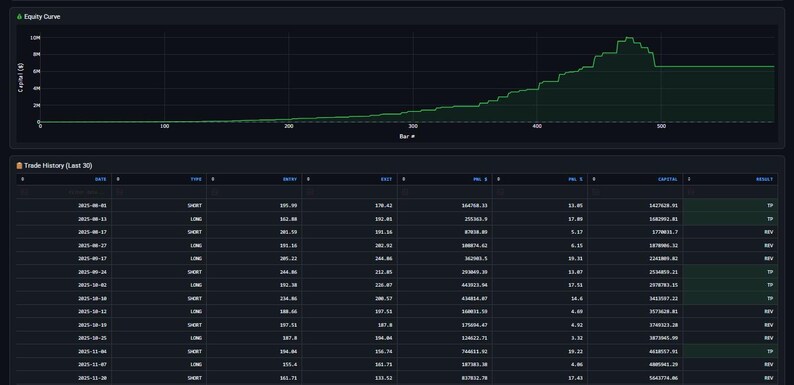Select date cell 2025-11-20
This screenshot has width=794, height=385.
92,378
